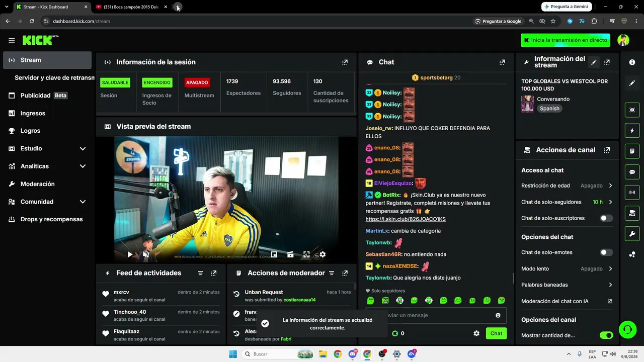The width and height of the screenshot is (644, 362).
Task: Toggle the chat bubble widget in right rail
Action: point(632,172)
